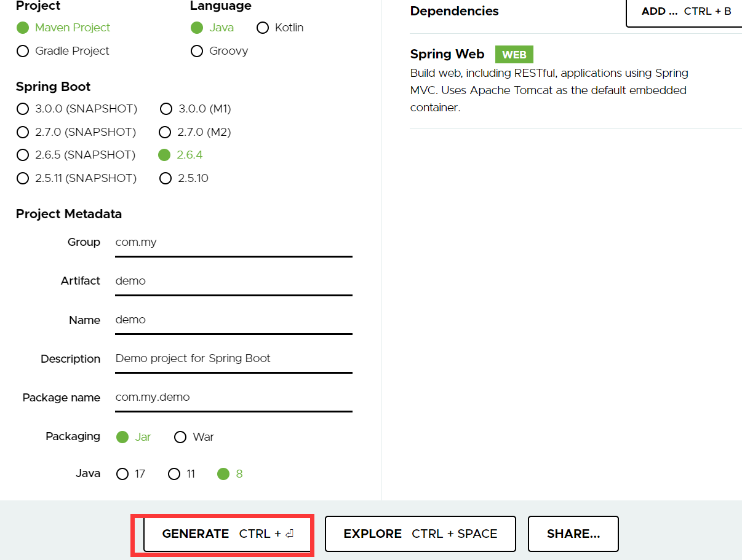Viewport: 742px width, 560px height.
Task: Choose Groovy as the language
Action: click(x=219, y=51)
